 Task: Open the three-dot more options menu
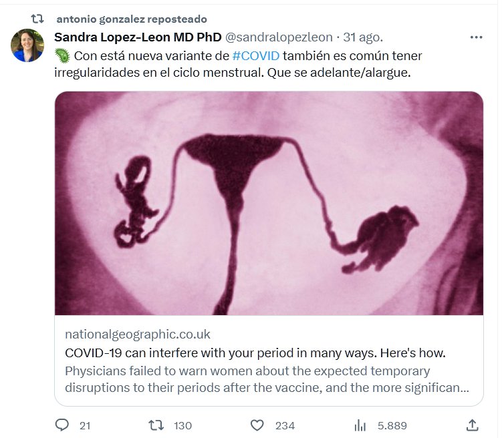[x=476, y=37]
